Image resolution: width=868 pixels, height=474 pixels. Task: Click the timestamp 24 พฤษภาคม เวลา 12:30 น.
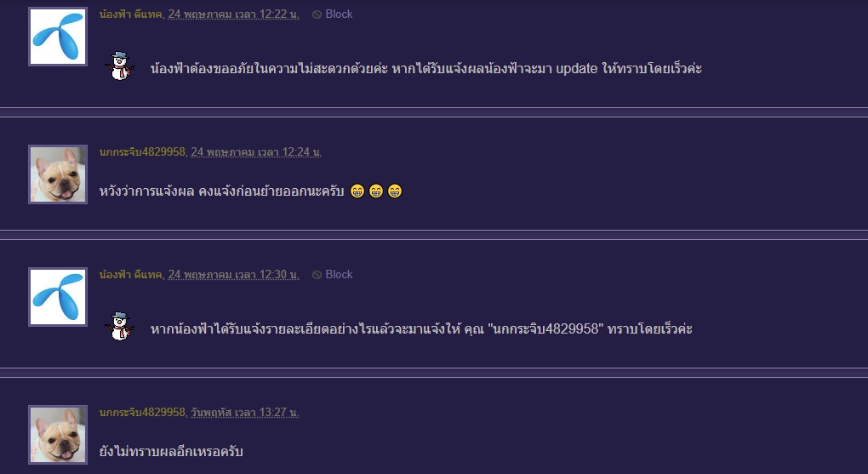coord(233,275)
